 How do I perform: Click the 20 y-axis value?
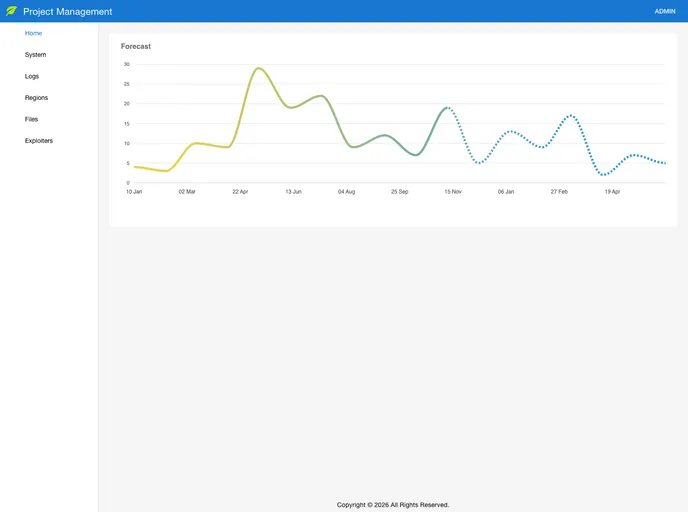127,104
